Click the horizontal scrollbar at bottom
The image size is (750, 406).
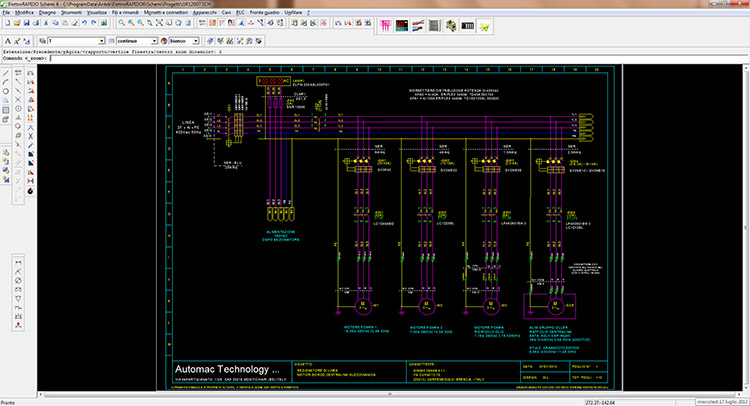390,395
